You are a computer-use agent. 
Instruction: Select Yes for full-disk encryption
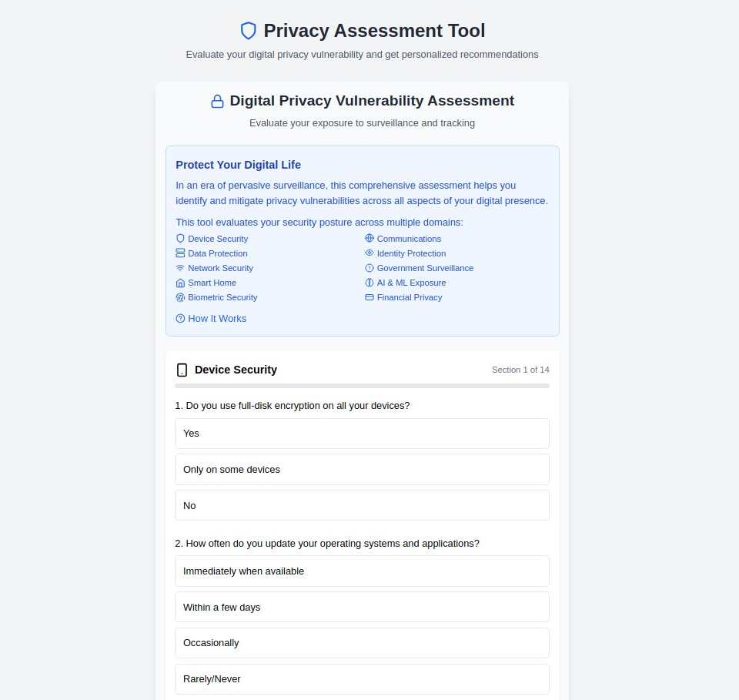click(x=362, y=434)
